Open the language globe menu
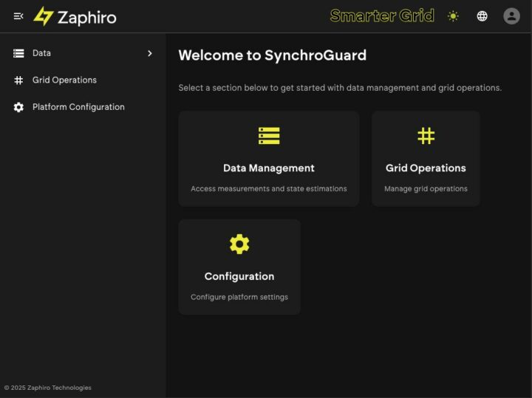This screenshot has width=532, height=398. tap(482, 16)
